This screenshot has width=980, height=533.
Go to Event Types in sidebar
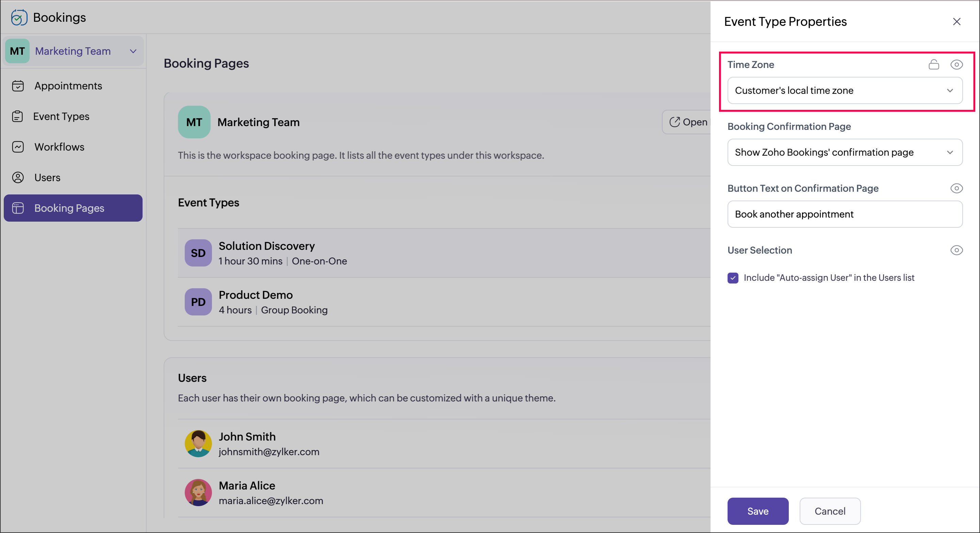pyautogui.click(x=61, y=116)
